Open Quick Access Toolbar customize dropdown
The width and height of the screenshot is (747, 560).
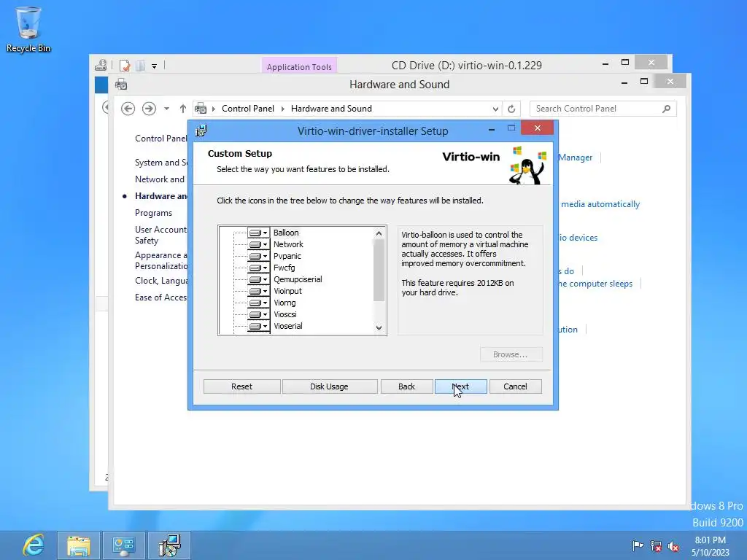click(x=155, y=66)
